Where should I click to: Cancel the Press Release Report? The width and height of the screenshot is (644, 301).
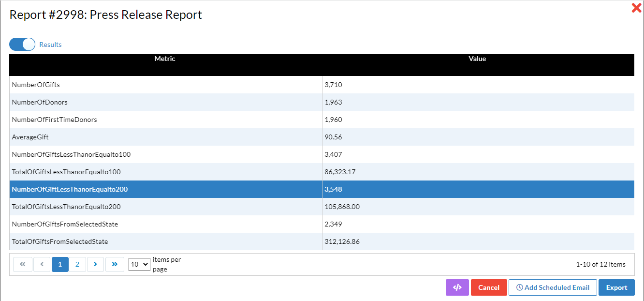coord(489,287)
